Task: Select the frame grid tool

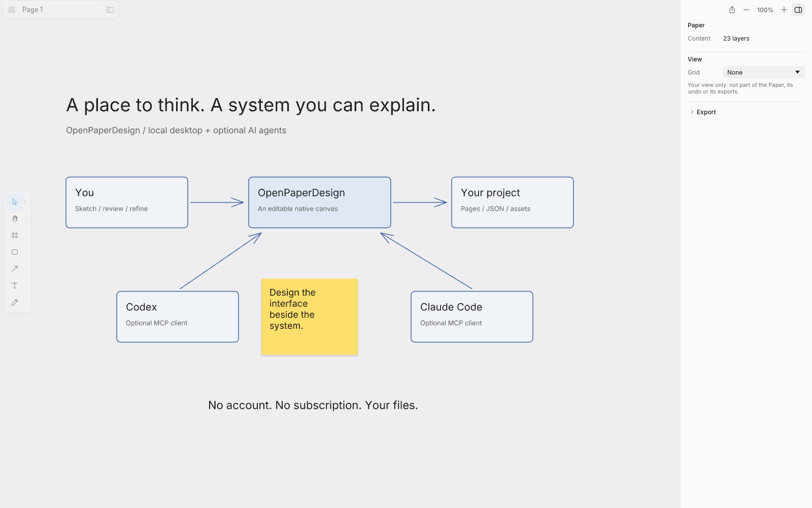Action: coord(15,236)
